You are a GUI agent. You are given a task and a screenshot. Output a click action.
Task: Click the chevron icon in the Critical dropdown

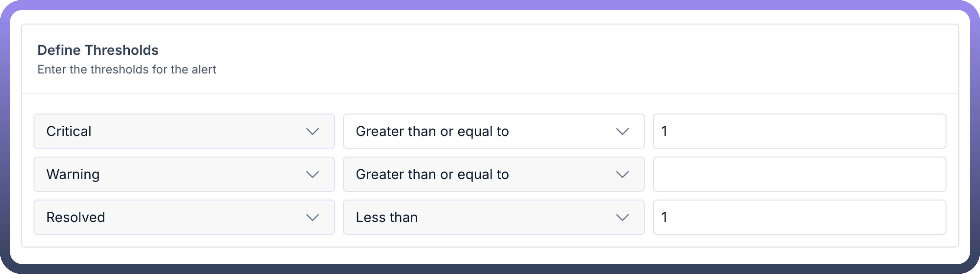point(312,131)
